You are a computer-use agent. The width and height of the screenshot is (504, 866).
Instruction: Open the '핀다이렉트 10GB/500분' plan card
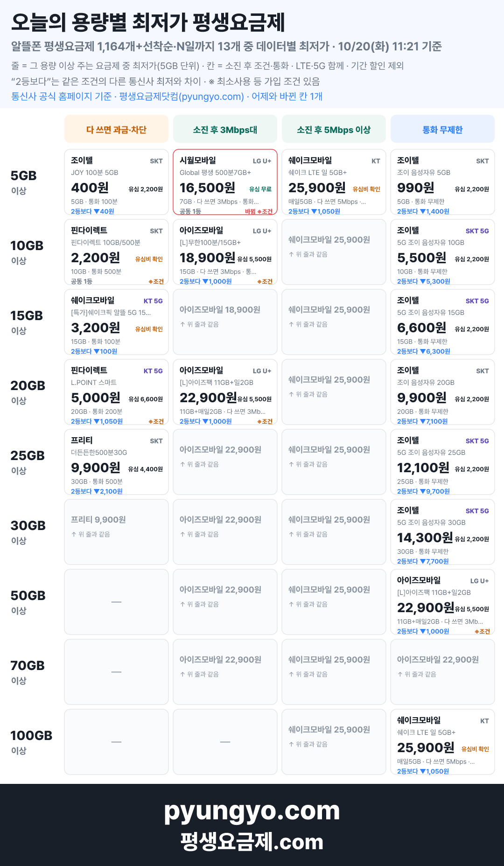point(116,252)
